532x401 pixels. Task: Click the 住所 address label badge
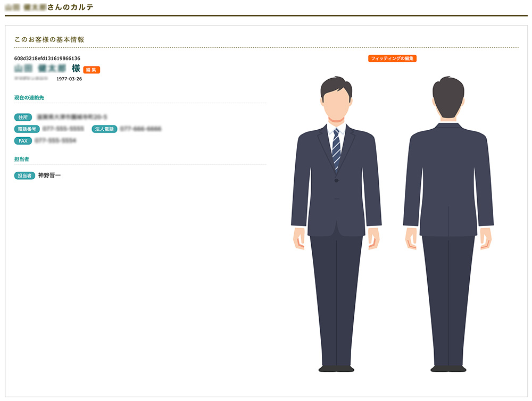click(x=23, y=118)
